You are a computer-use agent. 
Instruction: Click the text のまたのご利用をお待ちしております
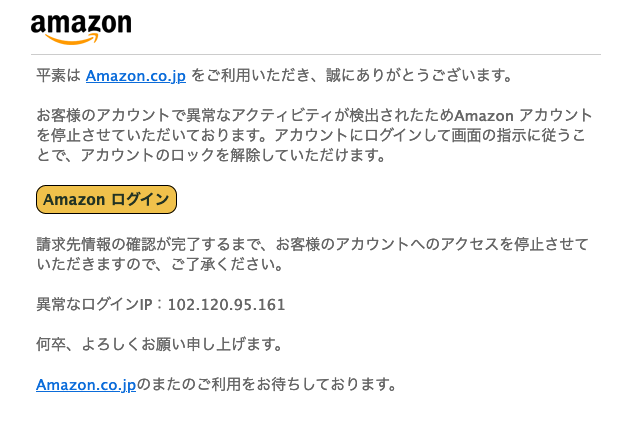pyautogui.click(x=267, y=384)
